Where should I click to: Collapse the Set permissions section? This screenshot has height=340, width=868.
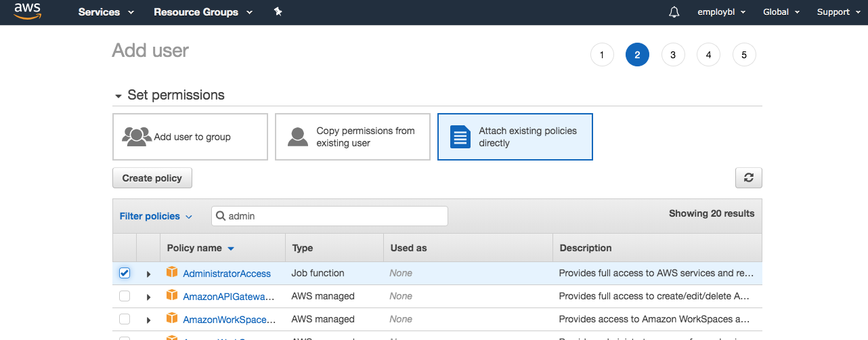[118, 95]
